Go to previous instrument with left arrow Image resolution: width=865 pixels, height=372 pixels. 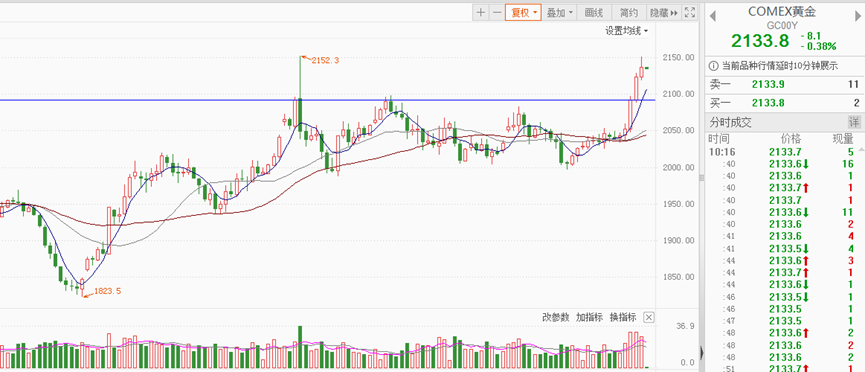point(712,16)
